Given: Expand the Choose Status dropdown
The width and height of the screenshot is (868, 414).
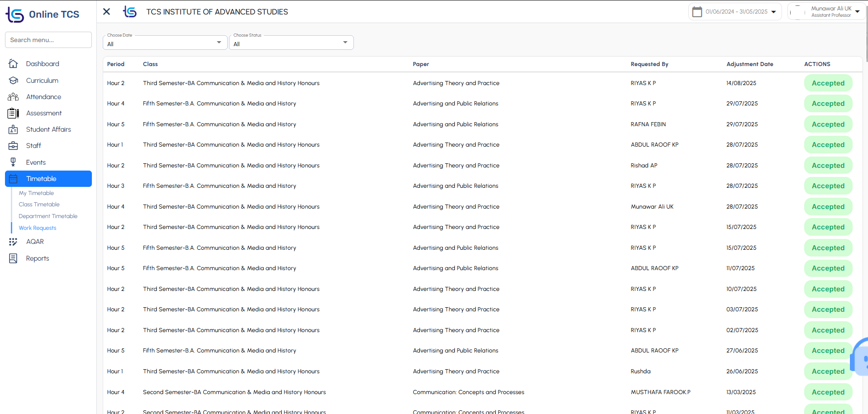Looking at the screenshot, I should pyautogui.click(x=291, y=43).
